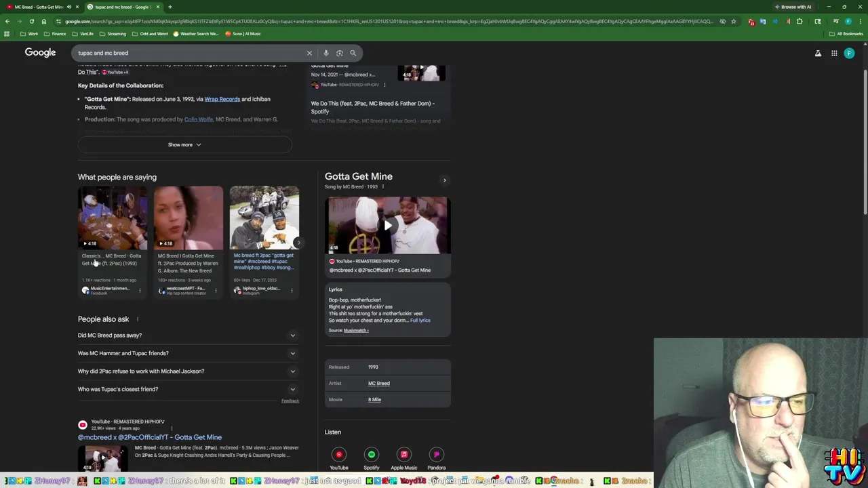Submit search with the magnifier icon

(x=353, y=53)
